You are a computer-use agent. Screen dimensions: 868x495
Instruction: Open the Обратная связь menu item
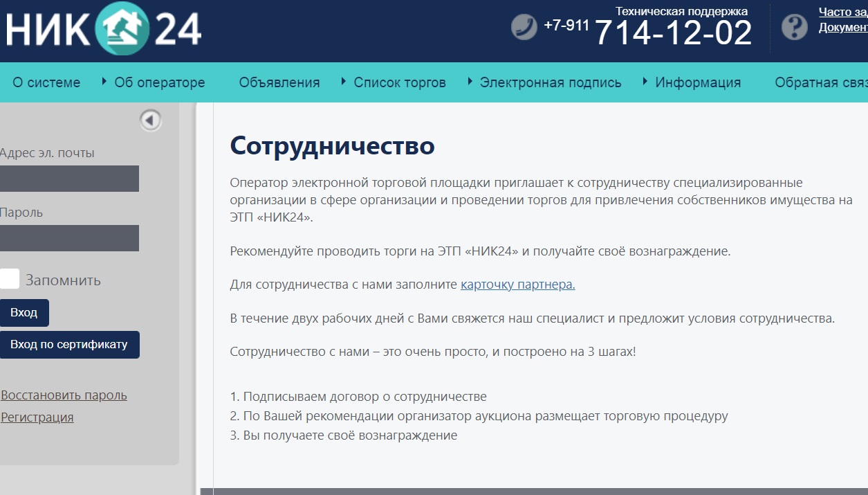coord(820,82)
